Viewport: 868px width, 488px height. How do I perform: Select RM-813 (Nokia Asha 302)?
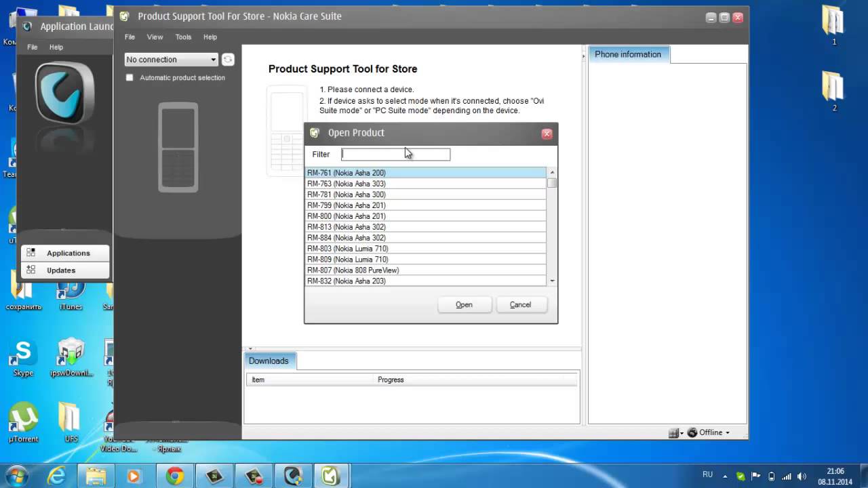coord(425,227)
